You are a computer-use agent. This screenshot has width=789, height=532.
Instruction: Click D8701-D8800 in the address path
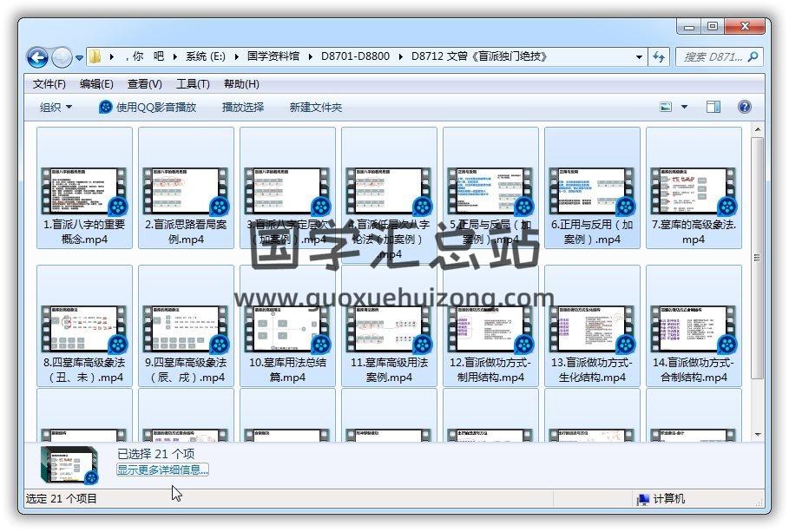point(355,56)
